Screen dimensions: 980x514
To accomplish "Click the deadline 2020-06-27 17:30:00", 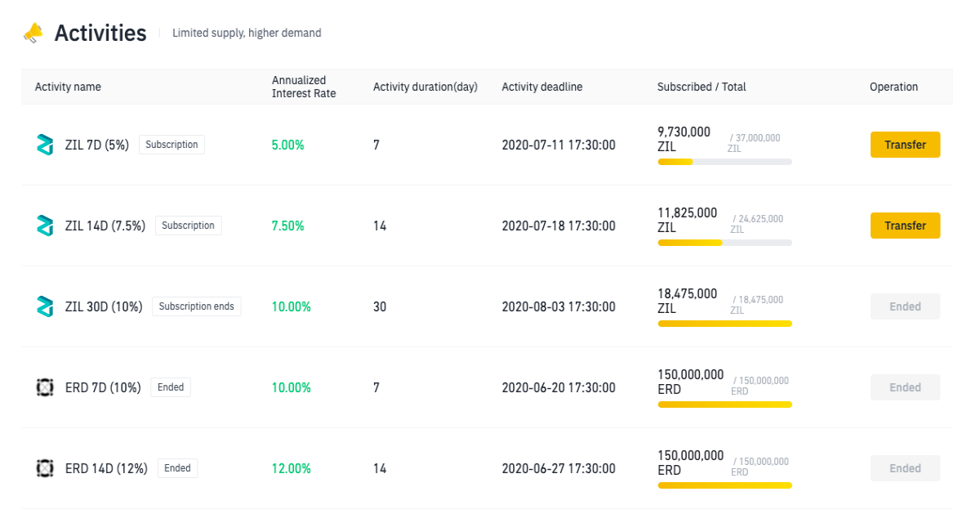I will [x=559, y=468].
